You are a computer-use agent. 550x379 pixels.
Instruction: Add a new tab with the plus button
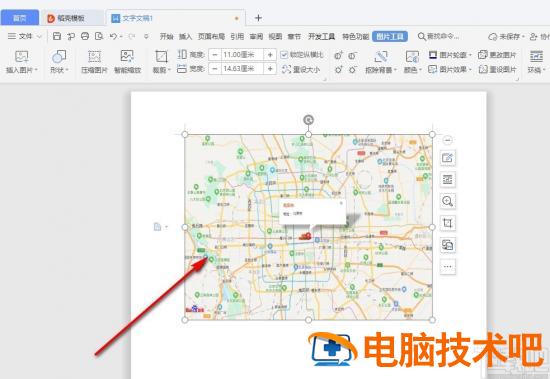tap(258, 18)
